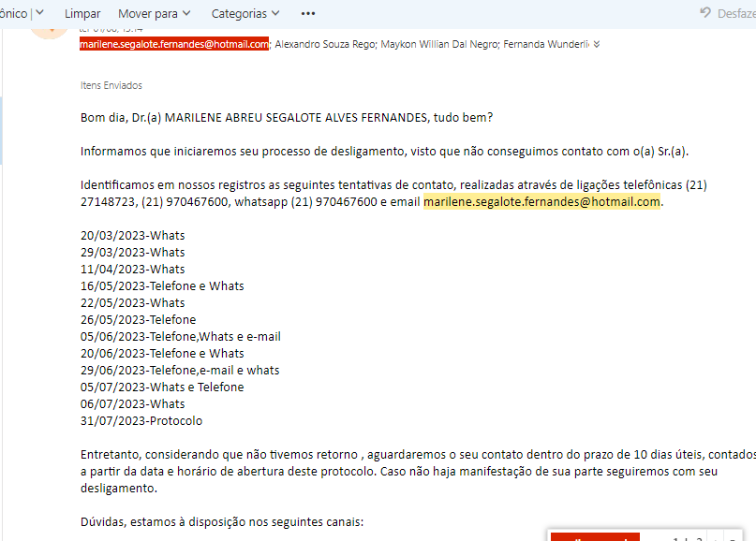The height and width of the screenshot is (541, 756).
Task: Click the line 11/04/2023-Whats
Action: pyautogui.click(x=133, y=270)
